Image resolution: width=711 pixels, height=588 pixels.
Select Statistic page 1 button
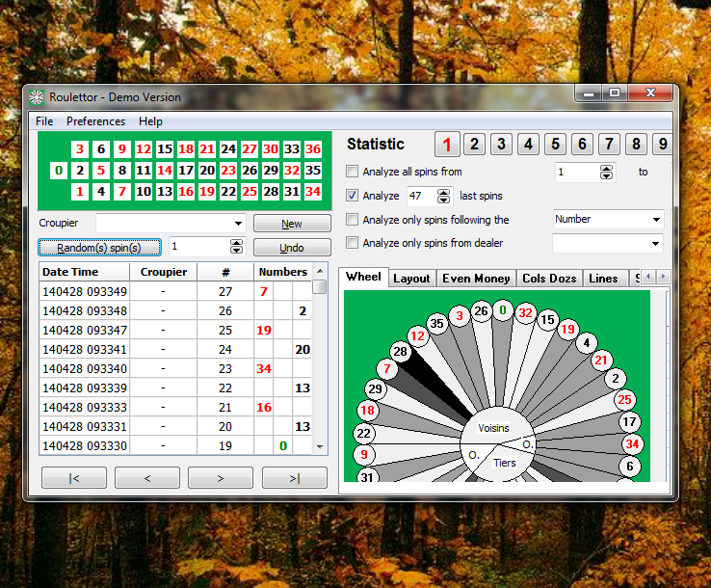pos(447,145)
